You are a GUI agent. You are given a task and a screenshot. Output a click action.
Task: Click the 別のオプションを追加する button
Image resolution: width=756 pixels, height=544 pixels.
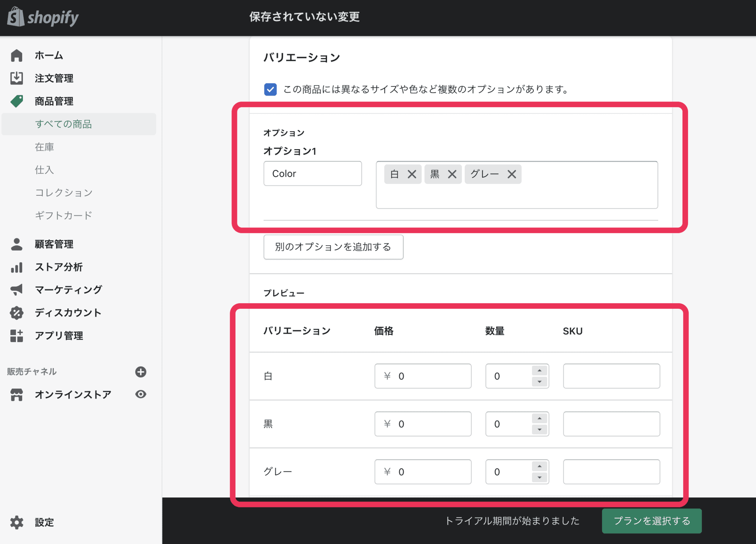(x=333, y=247)
